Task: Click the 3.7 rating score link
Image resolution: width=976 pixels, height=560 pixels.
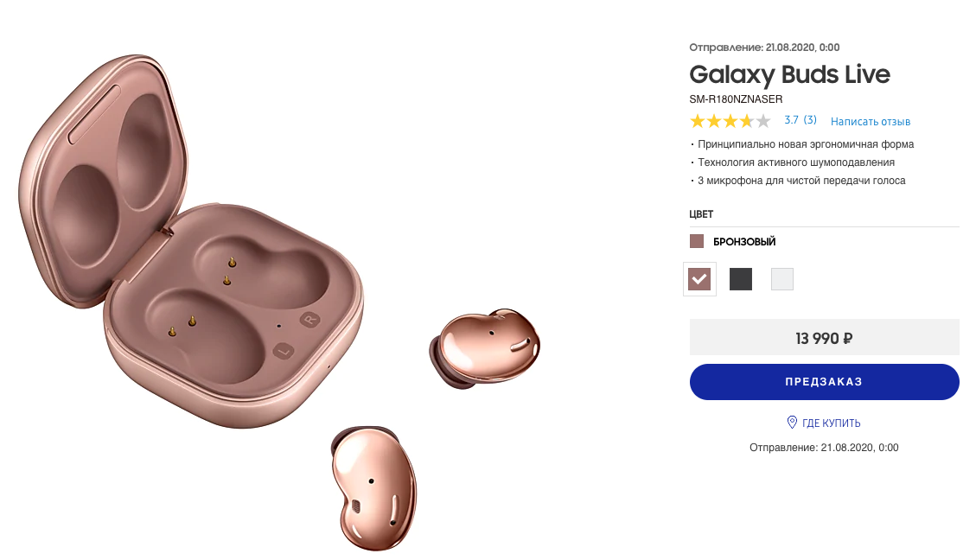Action: [x=791, y=120]
